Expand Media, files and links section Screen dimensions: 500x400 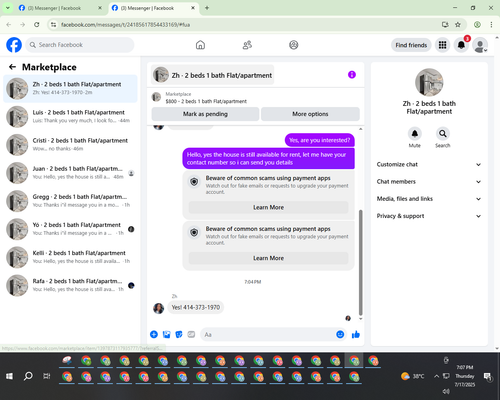(x=429, y=199)
